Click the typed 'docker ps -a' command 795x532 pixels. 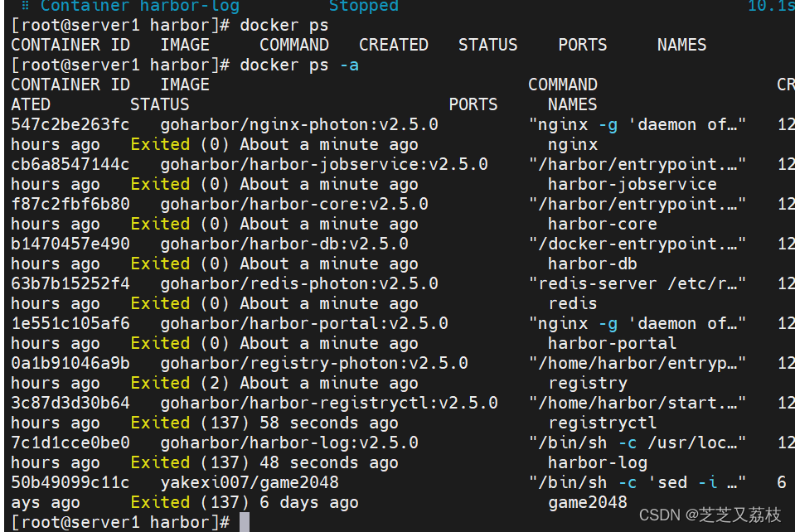coord(299,65)
